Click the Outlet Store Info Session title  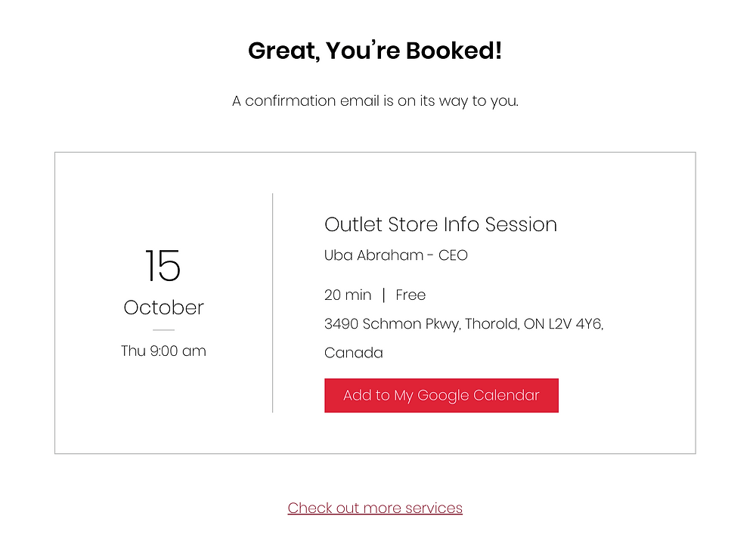(441, 224)
